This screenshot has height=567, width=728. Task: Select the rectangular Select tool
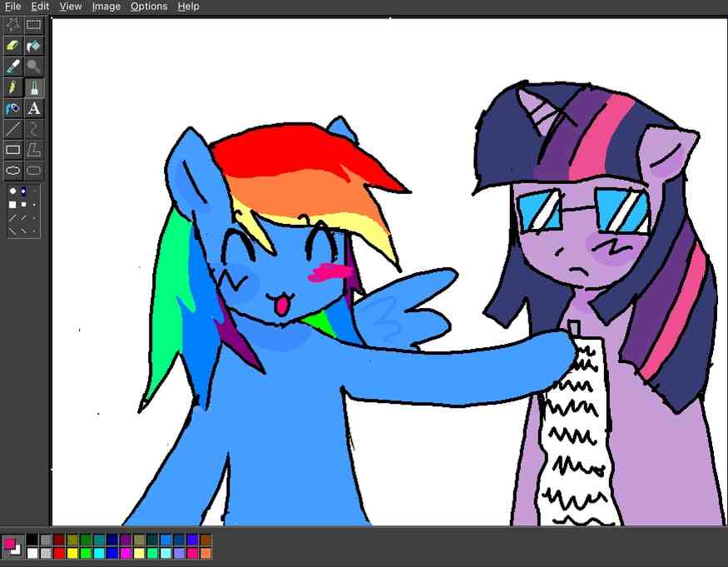pos(33,25)
